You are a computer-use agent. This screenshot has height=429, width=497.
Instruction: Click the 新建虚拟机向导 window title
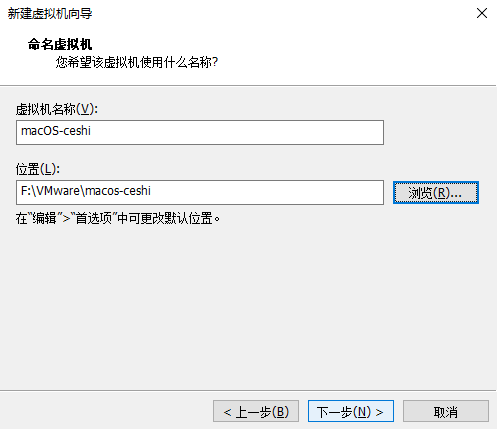tap(50, 14)
